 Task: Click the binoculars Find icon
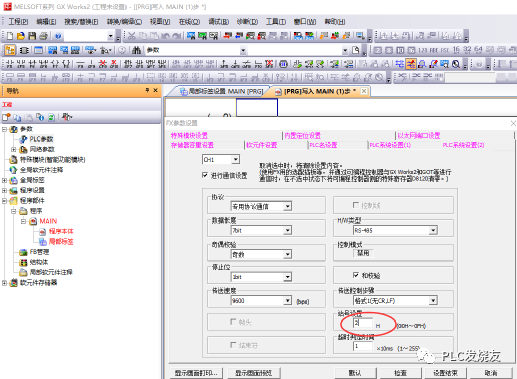coord(136,50)
